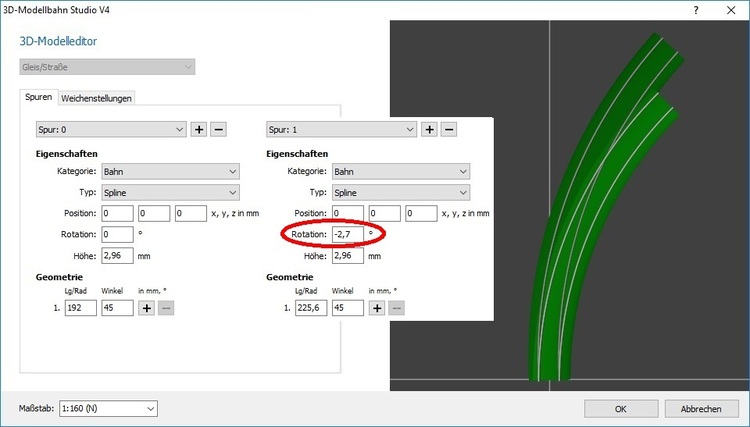This screenshot has width=750, height=427.
Task: Open Kategorie dropdown for Spur: 0
Action: coord(171,172)
